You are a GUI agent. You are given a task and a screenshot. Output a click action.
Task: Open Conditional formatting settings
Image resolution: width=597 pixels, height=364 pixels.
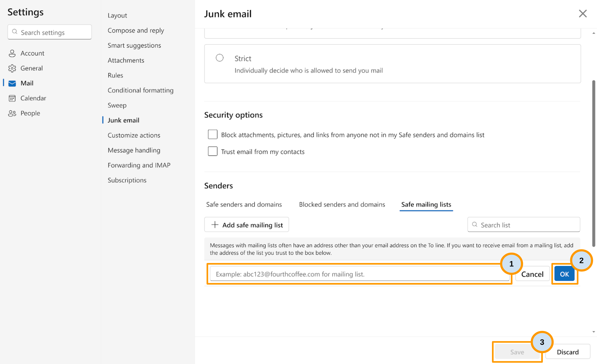(141, 91)
